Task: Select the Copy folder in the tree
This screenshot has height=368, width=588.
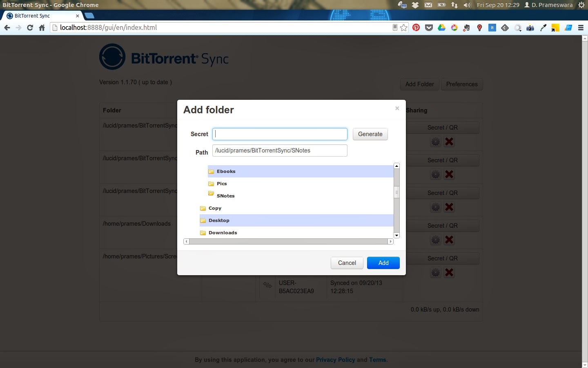Action: (x=296, y=208)
